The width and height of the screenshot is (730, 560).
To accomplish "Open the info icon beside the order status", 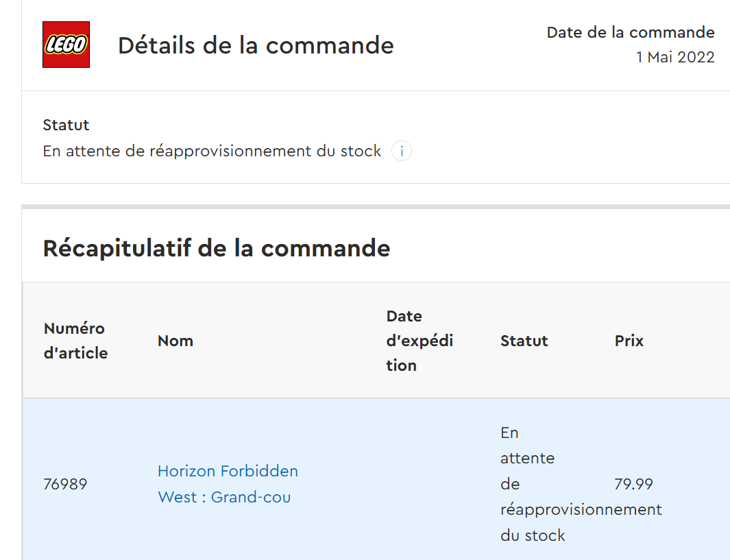I will point(401,151).
